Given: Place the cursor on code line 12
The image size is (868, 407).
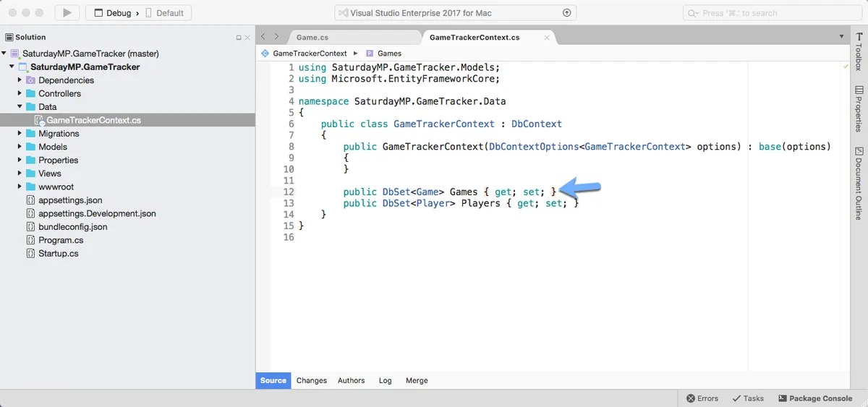Looking at the screenshot, I should (451, 192).
